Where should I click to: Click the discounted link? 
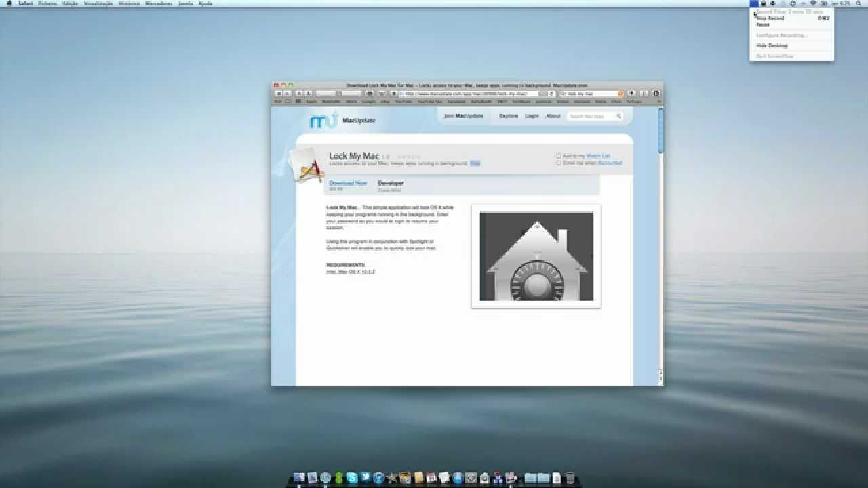coord(610,163)
